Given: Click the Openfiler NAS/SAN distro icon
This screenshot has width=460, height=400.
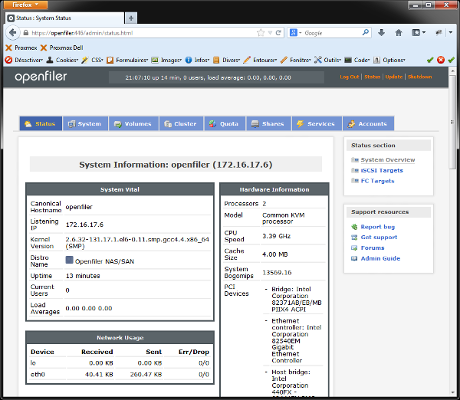Looking at the screenshot, I should [x=69, y=260].
